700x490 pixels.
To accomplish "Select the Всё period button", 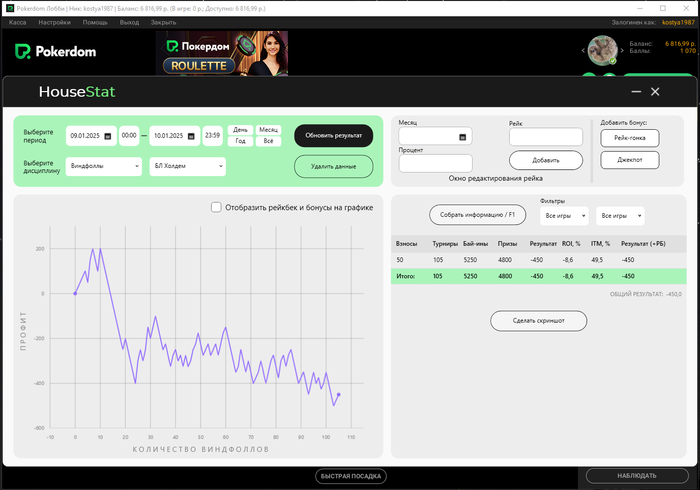I will pos(268,141).
